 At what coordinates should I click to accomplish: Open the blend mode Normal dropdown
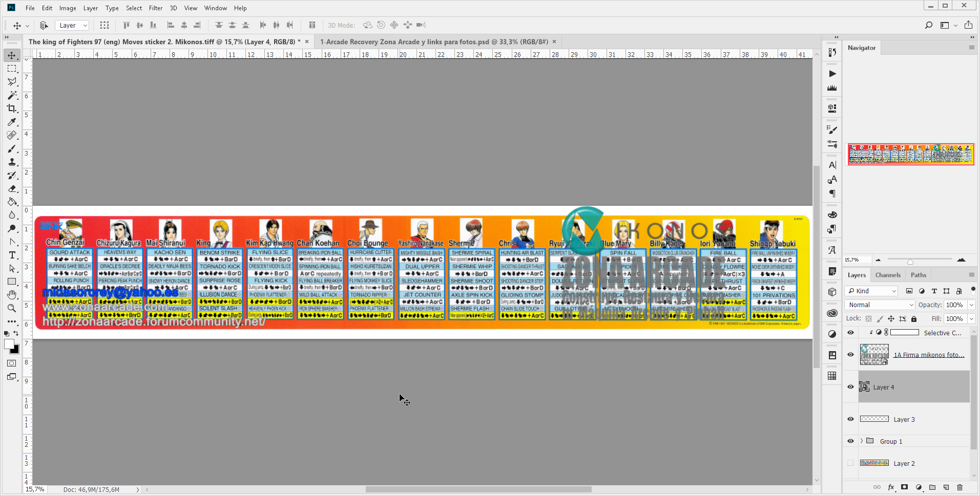[x=880, y=305]
